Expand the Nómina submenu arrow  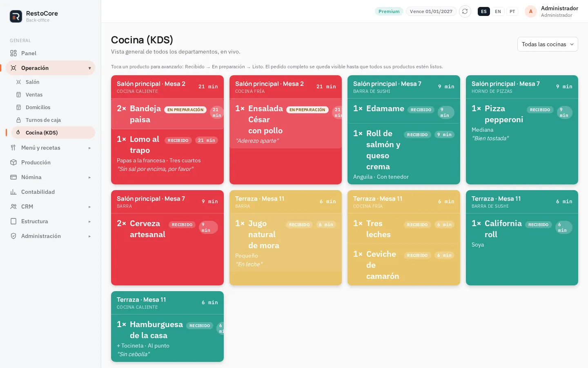point(89,177)
